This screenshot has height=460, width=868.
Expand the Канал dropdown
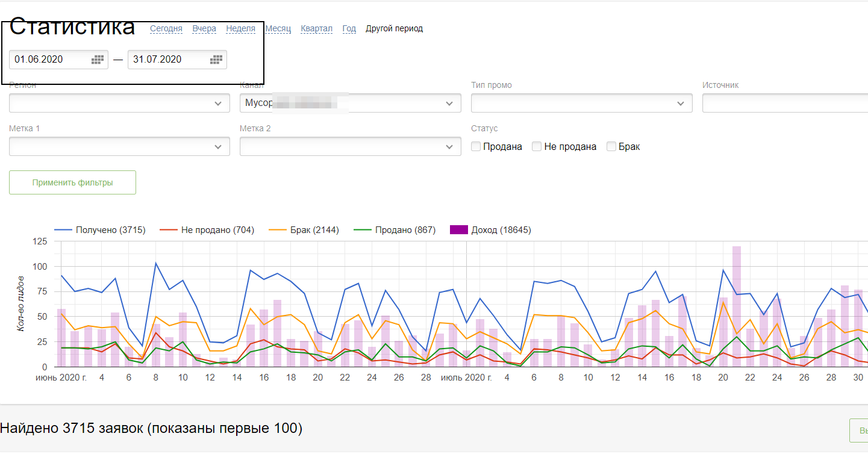coord(449,104)
